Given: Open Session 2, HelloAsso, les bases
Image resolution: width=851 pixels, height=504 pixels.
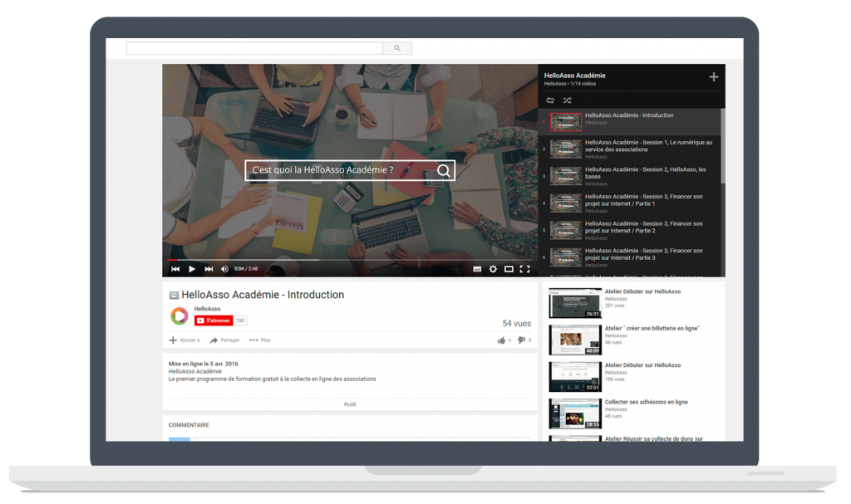Looking at the screenshot, I should [x=630, y=176].
